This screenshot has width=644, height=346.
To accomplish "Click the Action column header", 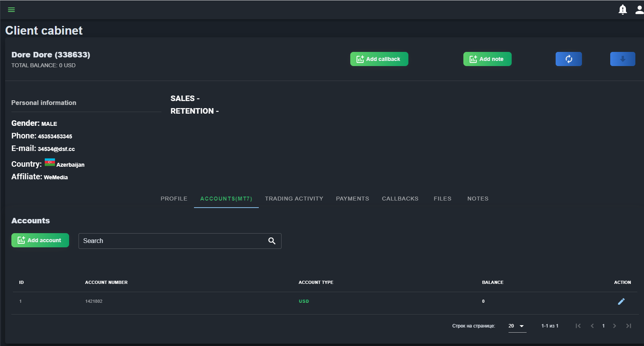I will click(622, 282).
